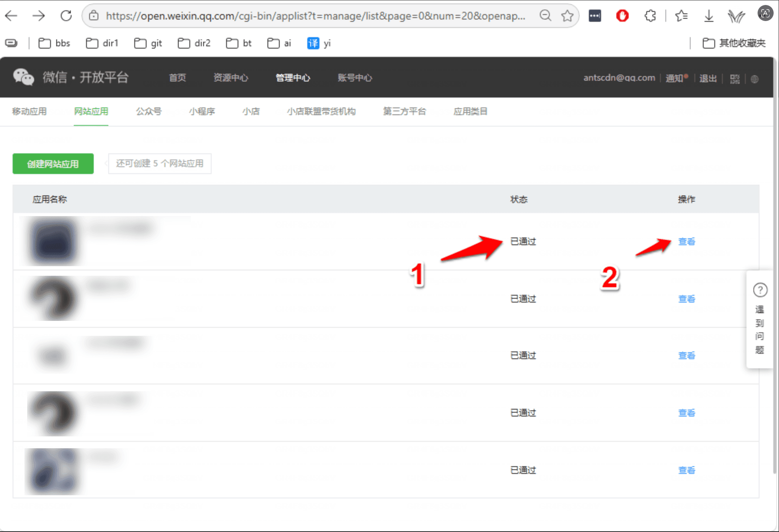The image size is (779, 532).
Task: Open the favorites list icon
Action: tap(681, 16)
